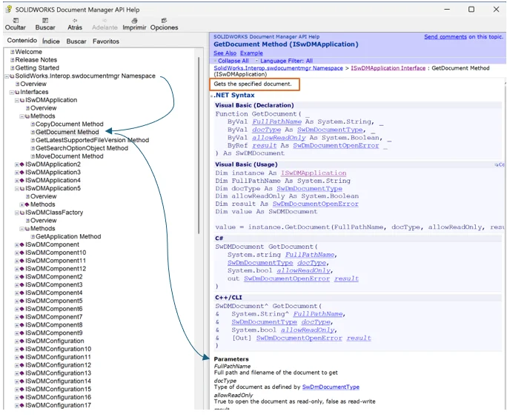The image size is (507, 420).
Task: Click SwDmDocumentOpenError link in C# syntax
Action: (x=287, y=279)
